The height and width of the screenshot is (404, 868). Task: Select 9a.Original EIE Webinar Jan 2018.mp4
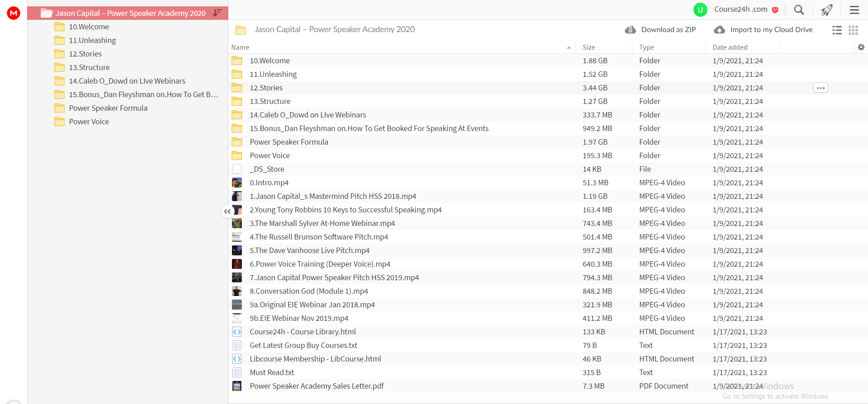(x=548, y=305)
